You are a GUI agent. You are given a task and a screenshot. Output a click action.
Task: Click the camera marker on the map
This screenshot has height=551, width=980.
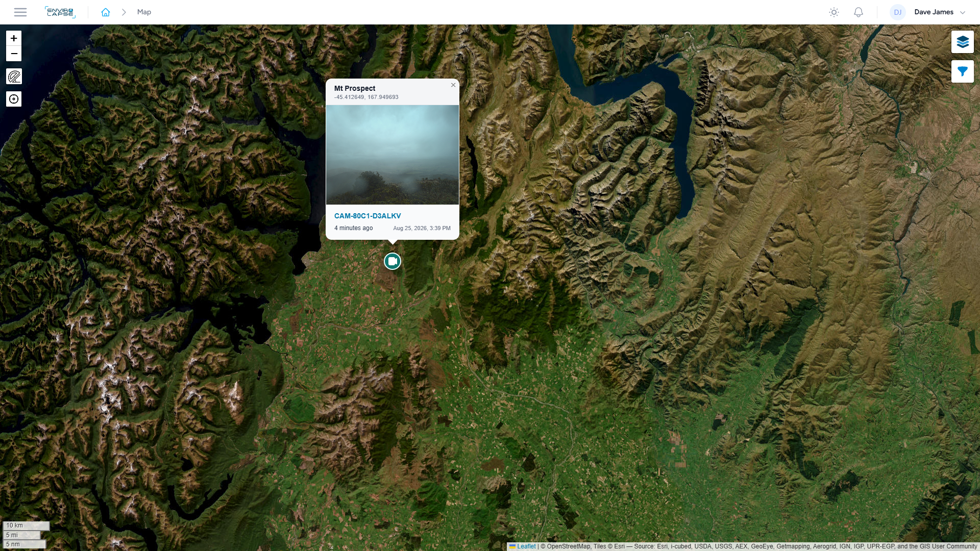(x=393, y=261)
